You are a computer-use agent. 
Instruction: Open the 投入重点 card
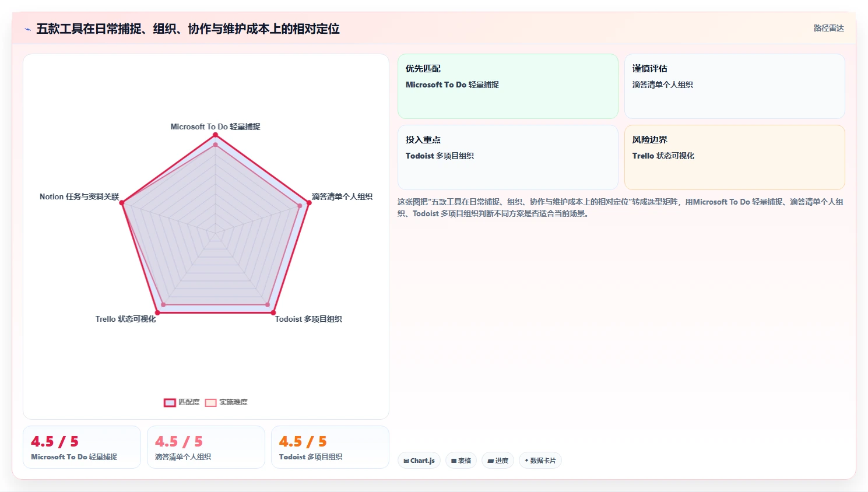[508, 157]
